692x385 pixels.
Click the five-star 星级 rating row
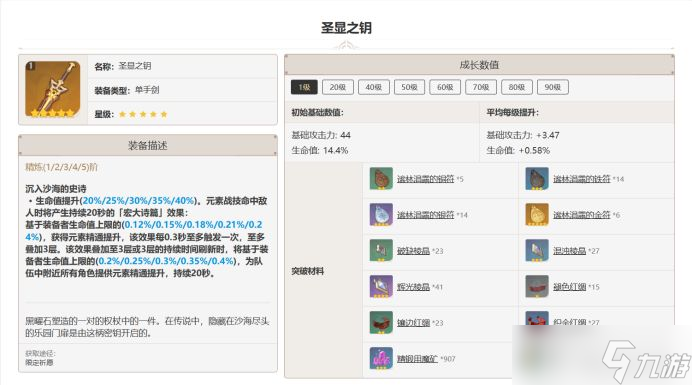[x=182, y=114]
